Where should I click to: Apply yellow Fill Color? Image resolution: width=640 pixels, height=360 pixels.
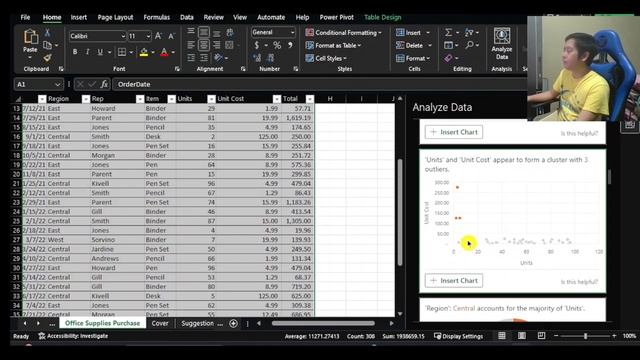144,52
